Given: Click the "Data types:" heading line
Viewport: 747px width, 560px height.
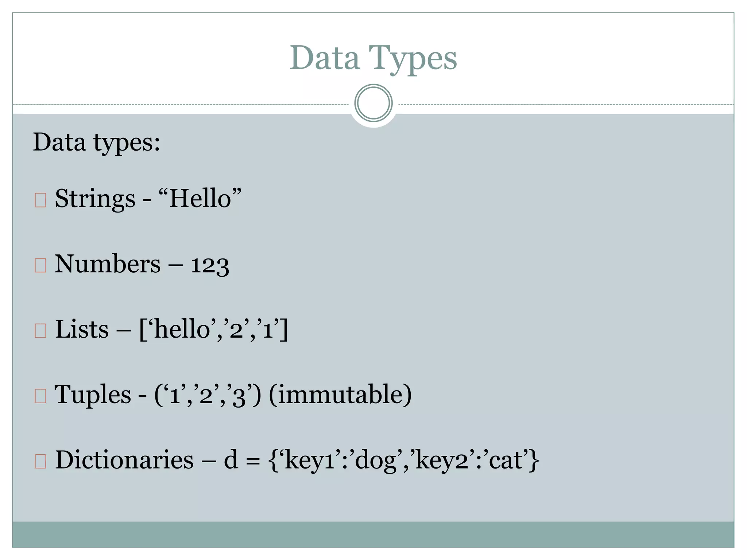Looking at the screenshot, I should 97,142.
